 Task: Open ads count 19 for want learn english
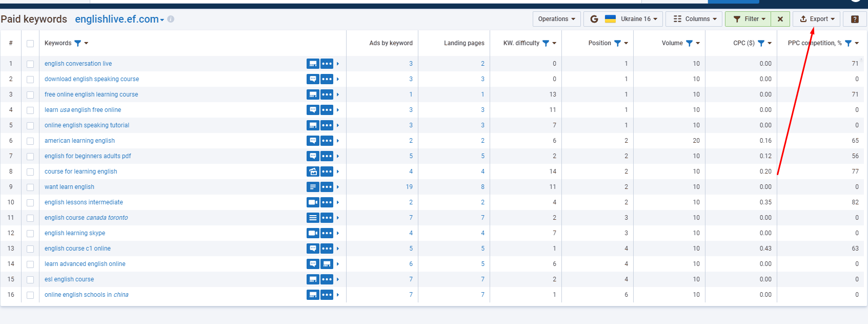(409, 187)
